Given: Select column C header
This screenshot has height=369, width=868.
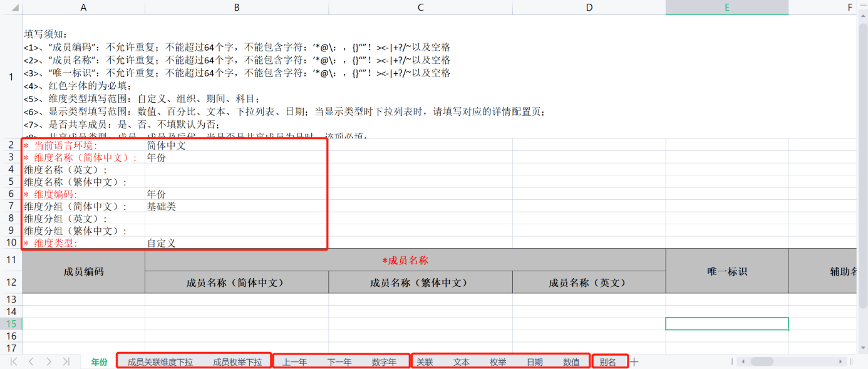Looking at the screenshot, I should tap(420, 8).
